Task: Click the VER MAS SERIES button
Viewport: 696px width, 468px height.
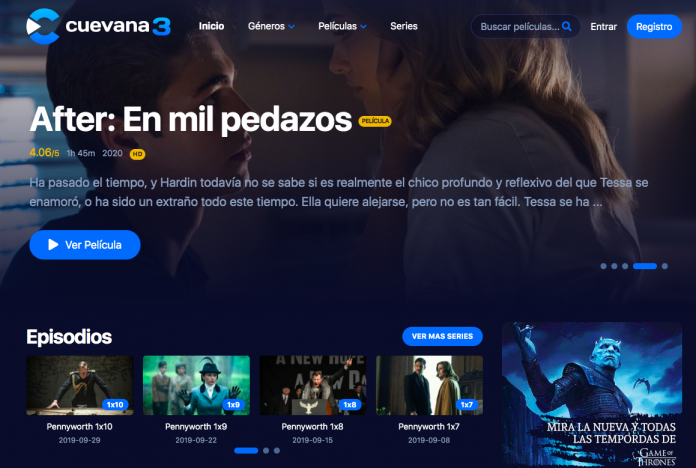Action: pyautogui.click(x=442, y=336)
